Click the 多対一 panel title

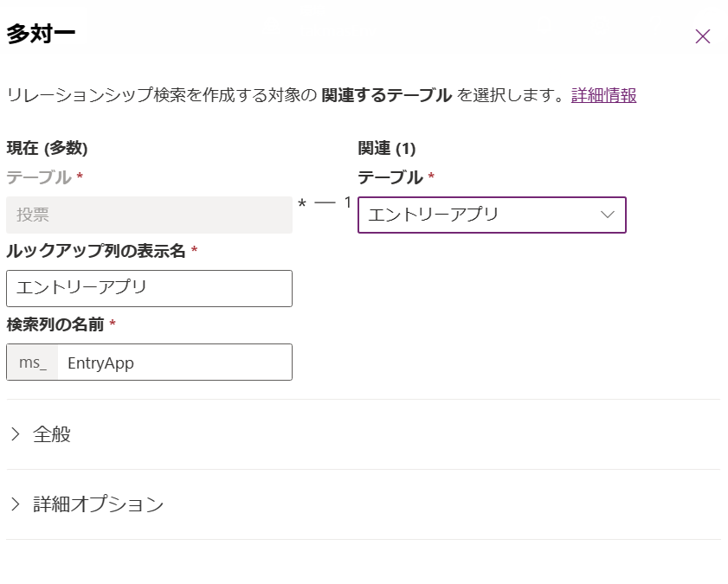click(x=41, y=34)
